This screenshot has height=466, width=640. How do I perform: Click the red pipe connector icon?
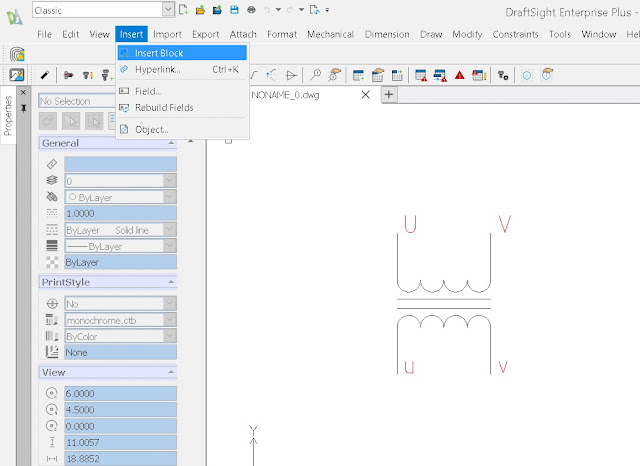click(68, 75)
